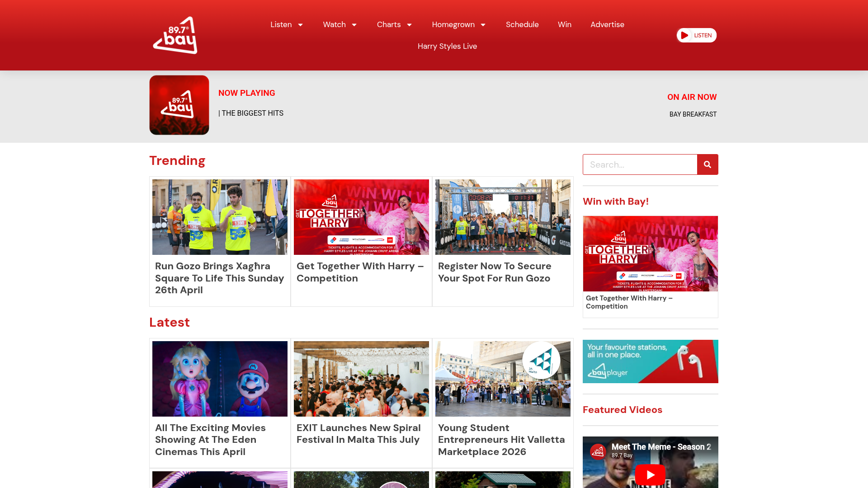Go to the Schedule page
Viewport: 868px width, 488px height.
[x=522, y=24]
